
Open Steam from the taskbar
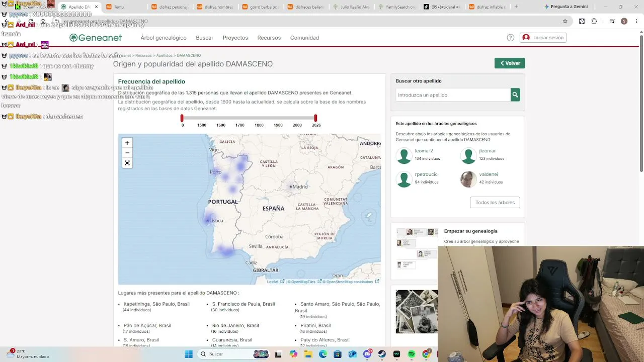coord(382,354)
